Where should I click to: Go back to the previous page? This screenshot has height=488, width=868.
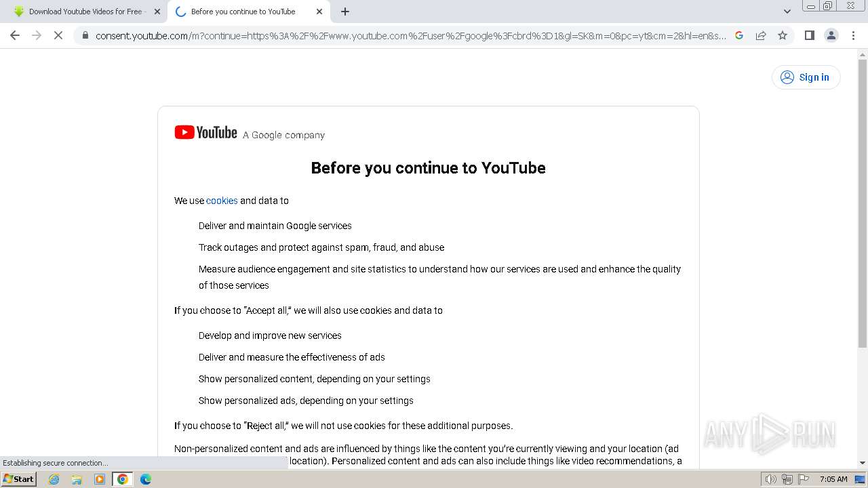[15, 35]
